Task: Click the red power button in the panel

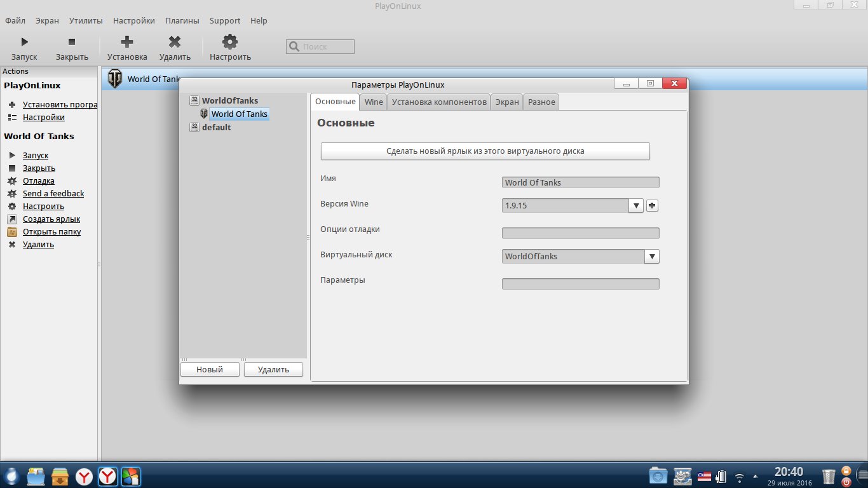Action: click(846, 482)
